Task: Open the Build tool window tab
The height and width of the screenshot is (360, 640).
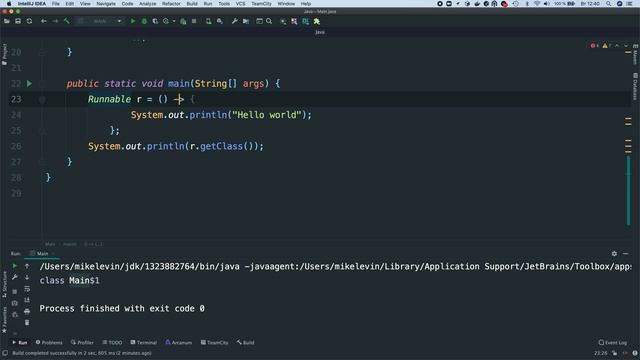Action: (245, 342)
